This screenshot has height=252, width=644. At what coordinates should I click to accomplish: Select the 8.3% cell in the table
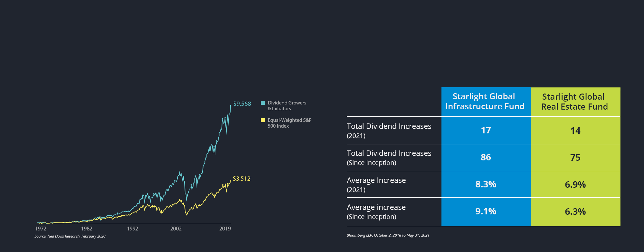[486, 184]
